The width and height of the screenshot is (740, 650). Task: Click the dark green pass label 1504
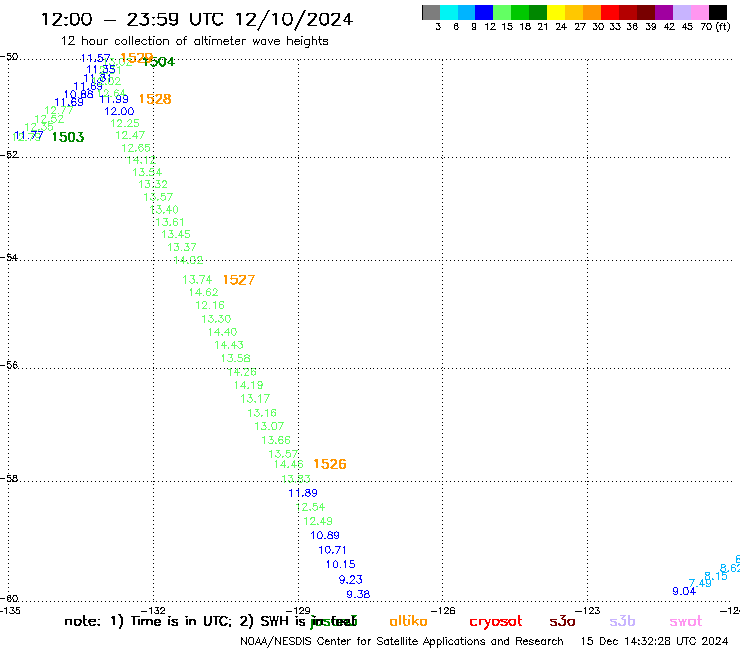159,62
